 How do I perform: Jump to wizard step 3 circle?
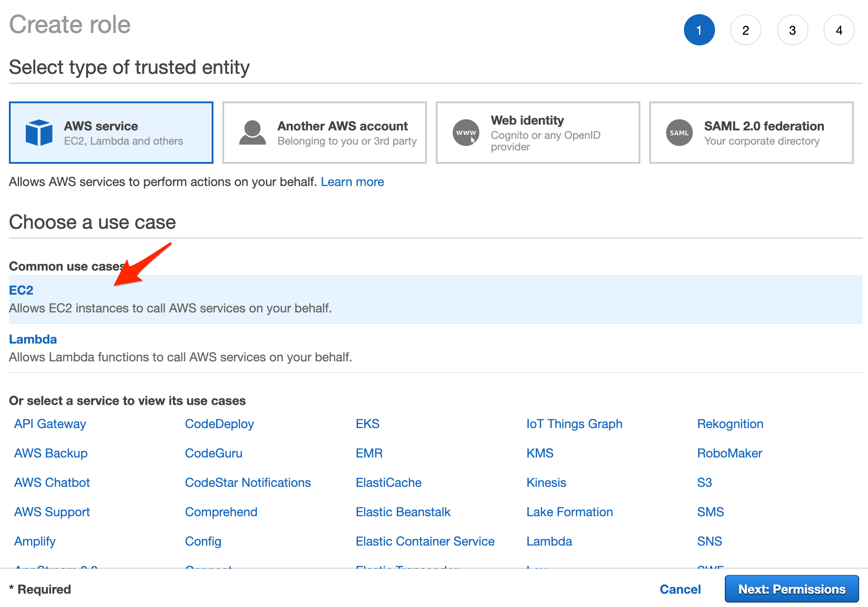(792, 30)
